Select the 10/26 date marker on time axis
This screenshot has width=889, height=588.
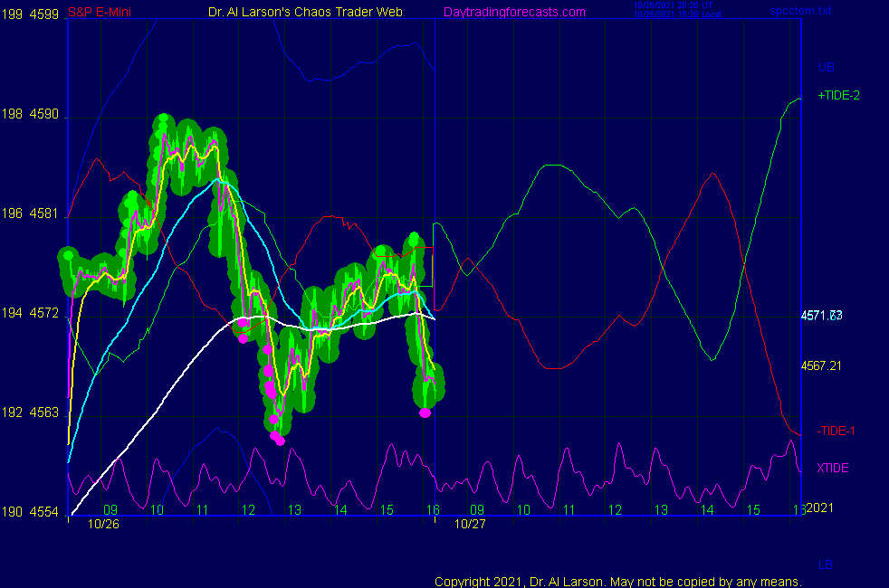point(104,524)
